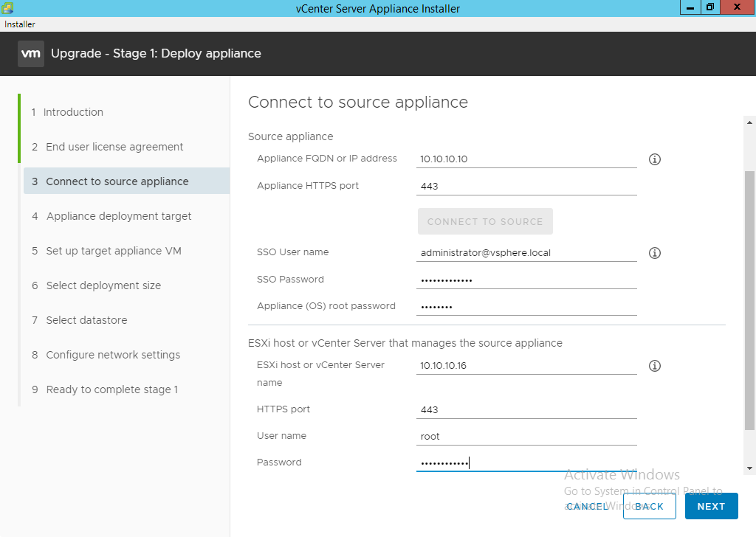The width and height of the screenshot is (756, 537).
Task: Click the Connect to Source button
Action: [485, 221]
